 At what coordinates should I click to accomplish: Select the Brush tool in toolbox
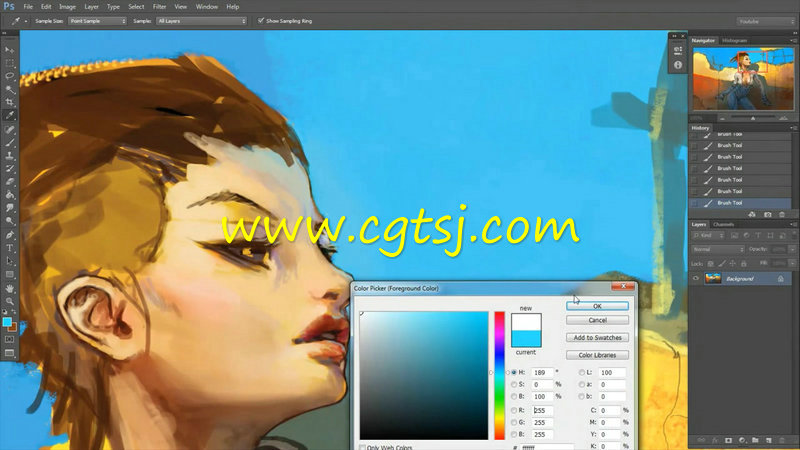coord(9,143)
